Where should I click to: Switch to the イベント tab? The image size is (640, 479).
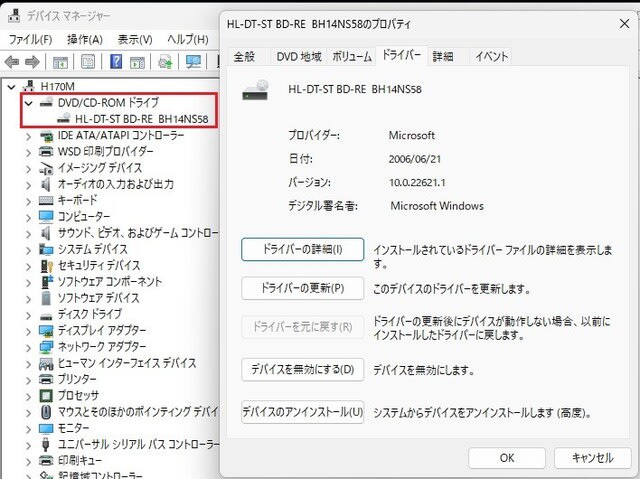click(x=491, y=56)
